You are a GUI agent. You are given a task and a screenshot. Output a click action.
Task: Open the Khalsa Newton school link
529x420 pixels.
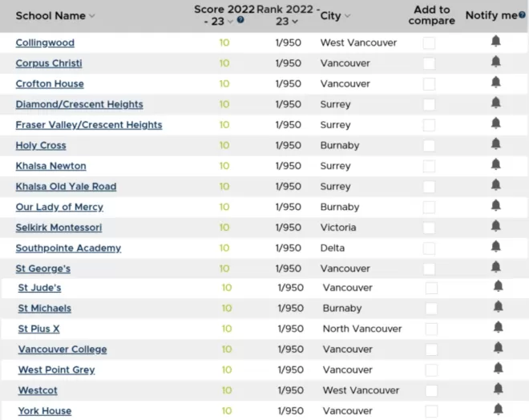[x=50, y=166]
